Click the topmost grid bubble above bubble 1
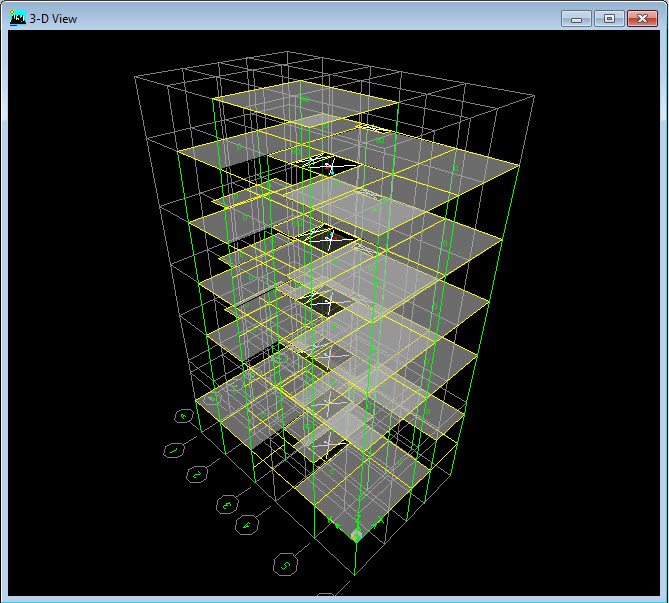 tap(184, 416)
